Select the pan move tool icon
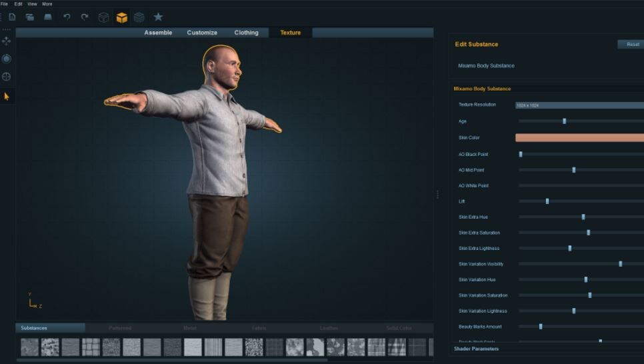644x364 pixels. (6, 41)
